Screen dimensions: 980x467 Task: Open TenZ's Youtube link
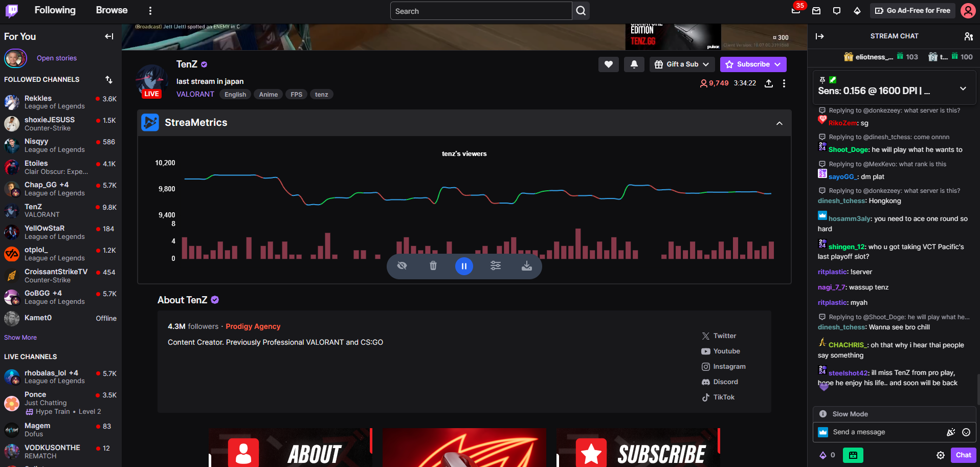coord(721,351)
